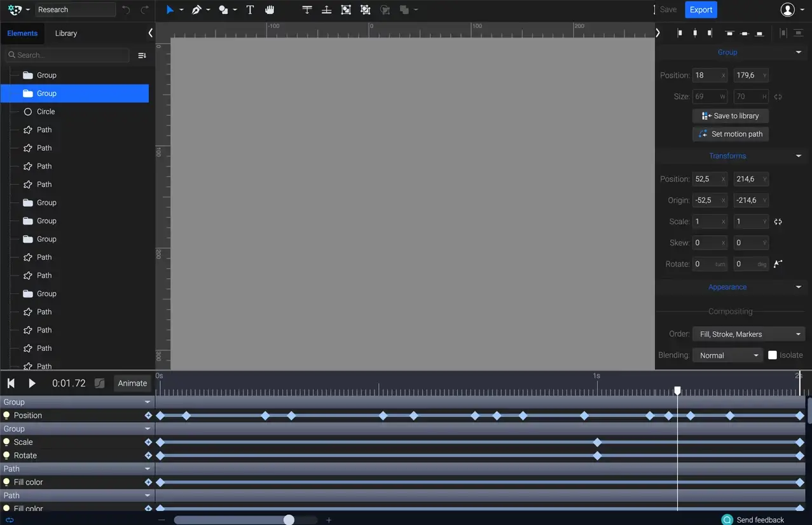Image resolution: width=812 pixels, height=525 pixels.
Task: Click the timeline zoom slider handle
Action: pos(289,520)
